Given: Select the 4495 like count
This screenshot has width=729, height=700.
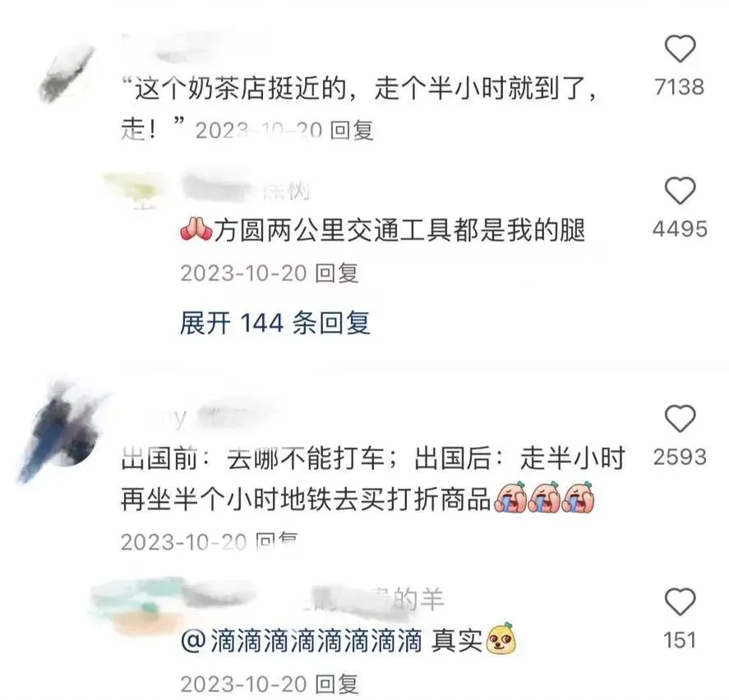Looking at the screenshot, I should click(x=679, y=229).
